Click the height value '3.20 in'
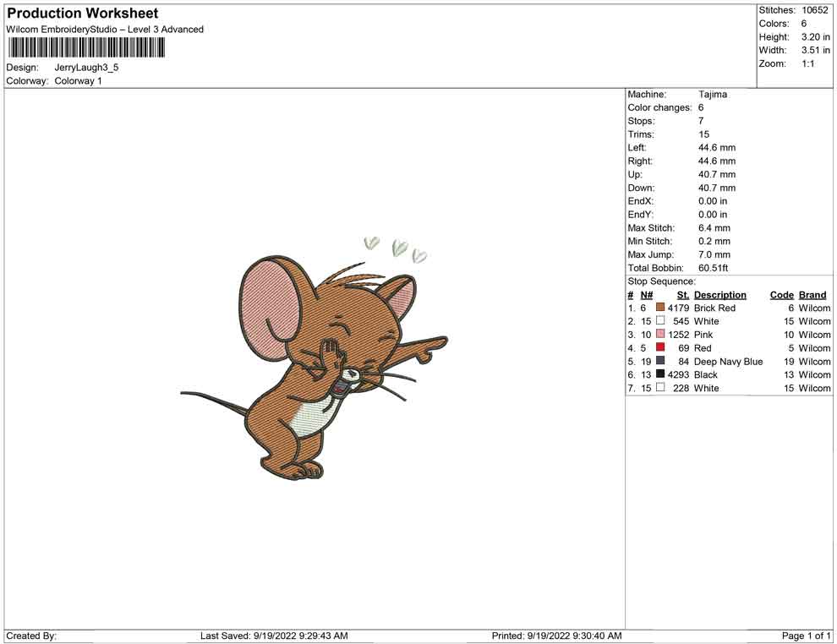This screenshot has width=837, height=644. tap(816, 37)
